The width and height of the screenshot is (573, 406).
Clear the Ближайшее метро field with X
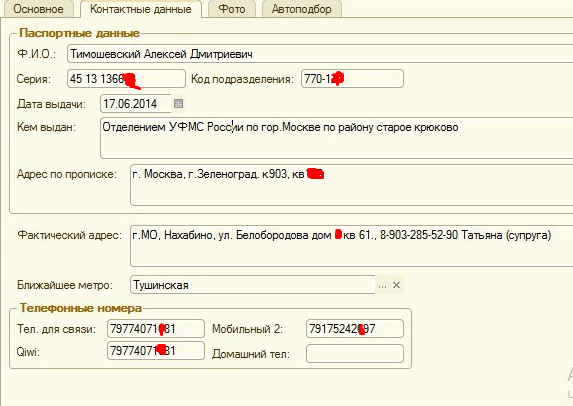click(396, 285)
